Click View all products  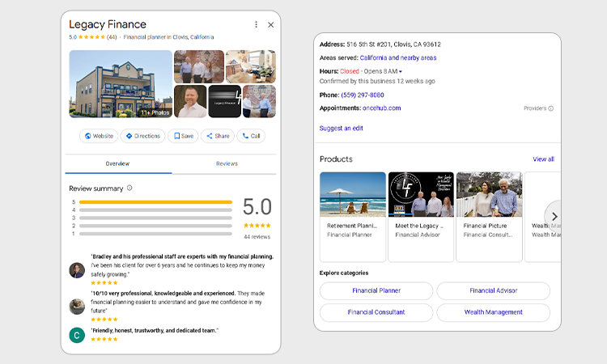tap(543, 159)
